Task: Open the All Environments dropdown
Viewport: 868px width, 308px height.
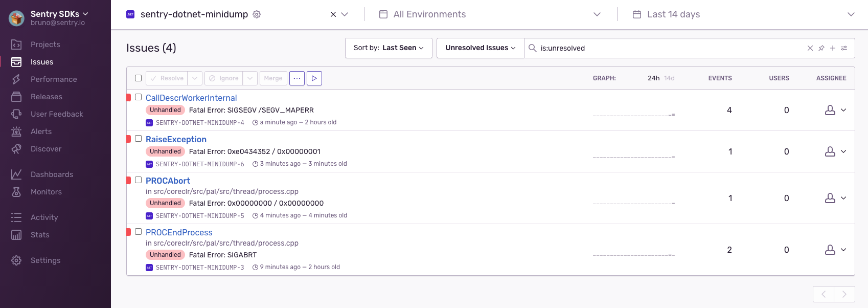Action: click(x=490, y=14)
